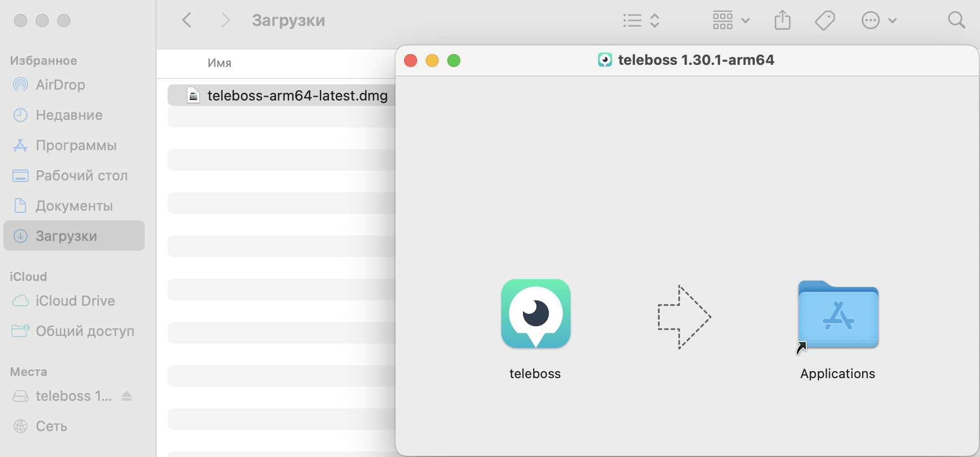Click the teleboss app label
This screenshot has width=980, height=457.
(535, 374)
